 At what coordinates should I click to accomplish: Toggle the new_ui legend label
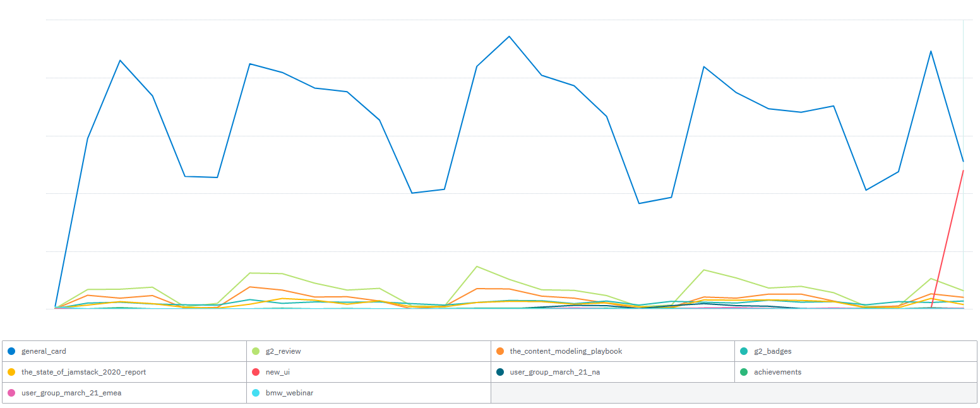coord(278,372)
